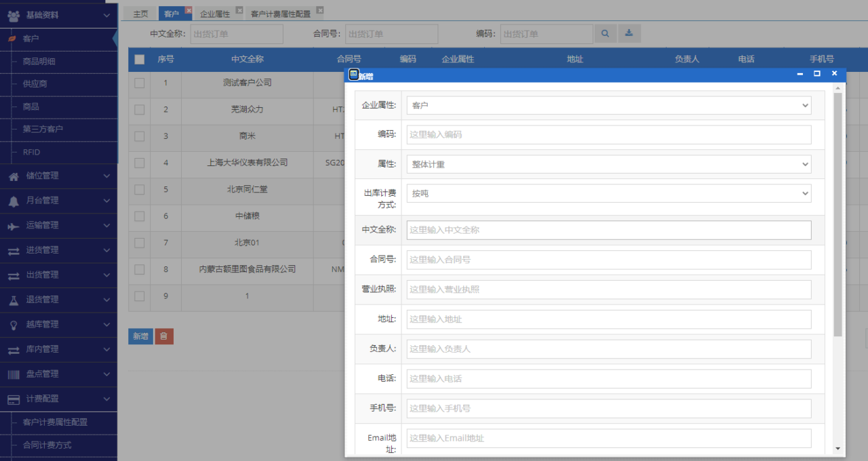Screen dimensions: 868x461
Task: Click the dialog vertical scrollbar thumb
Action: [838, 214]
